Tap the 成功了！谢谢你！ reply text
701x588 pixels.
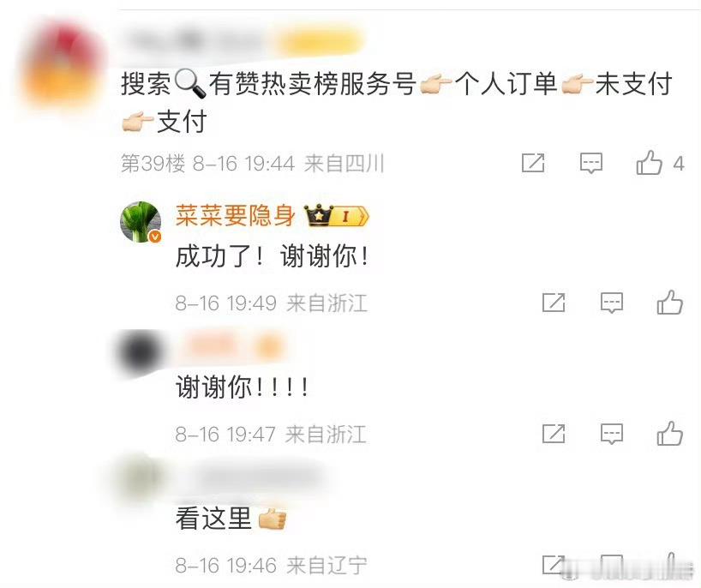[273, 256]
